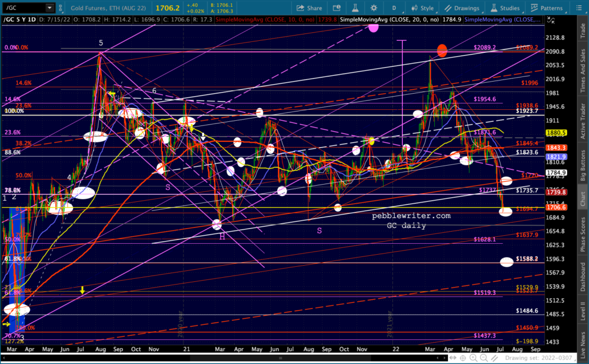Open the symbol selector dropdown arrow
The height and width of the screenshot is (364, 589).
tap(49, 7)
